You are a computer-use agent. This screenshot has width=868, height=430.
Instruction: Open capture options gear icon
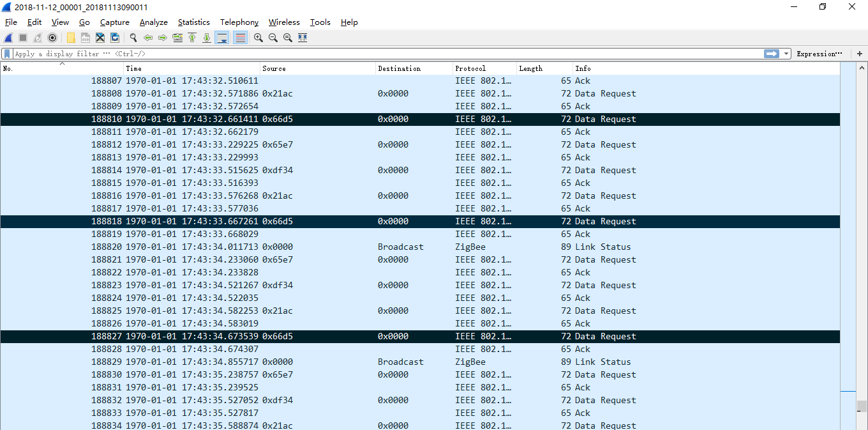(x=52, y=38)
